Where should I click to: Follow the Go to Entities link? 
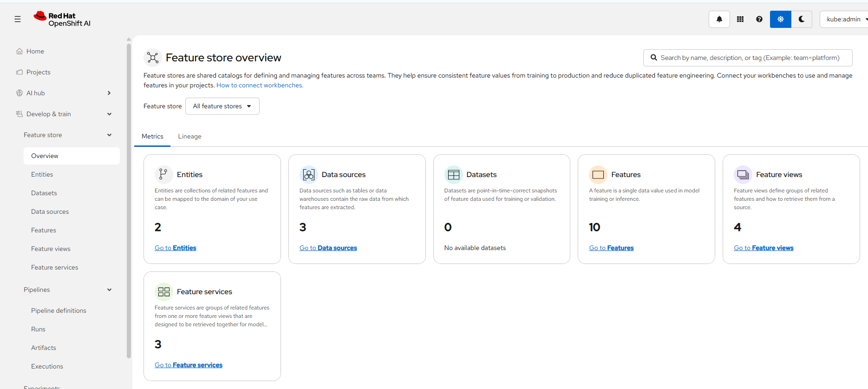(x=176, y=248)
